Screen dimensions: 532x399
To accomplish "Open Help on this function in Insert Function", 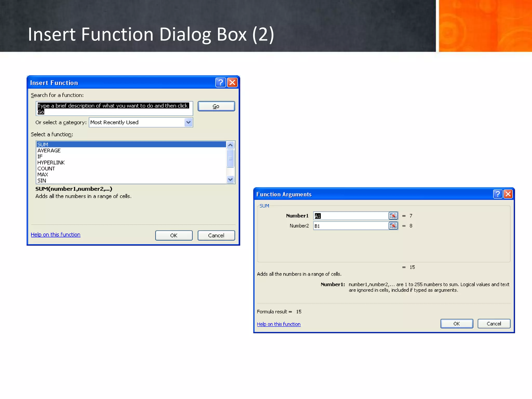I will pos(56,235).
